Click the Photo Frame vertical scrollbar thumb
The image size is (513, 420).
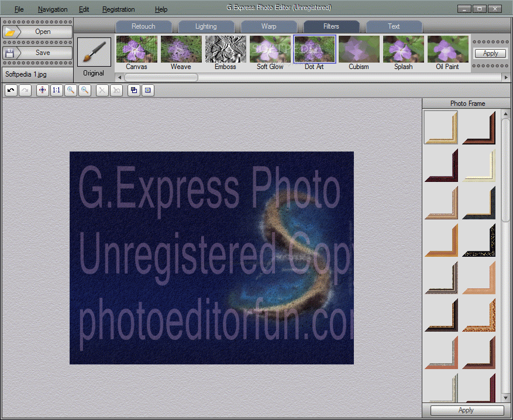coord(505,170)
